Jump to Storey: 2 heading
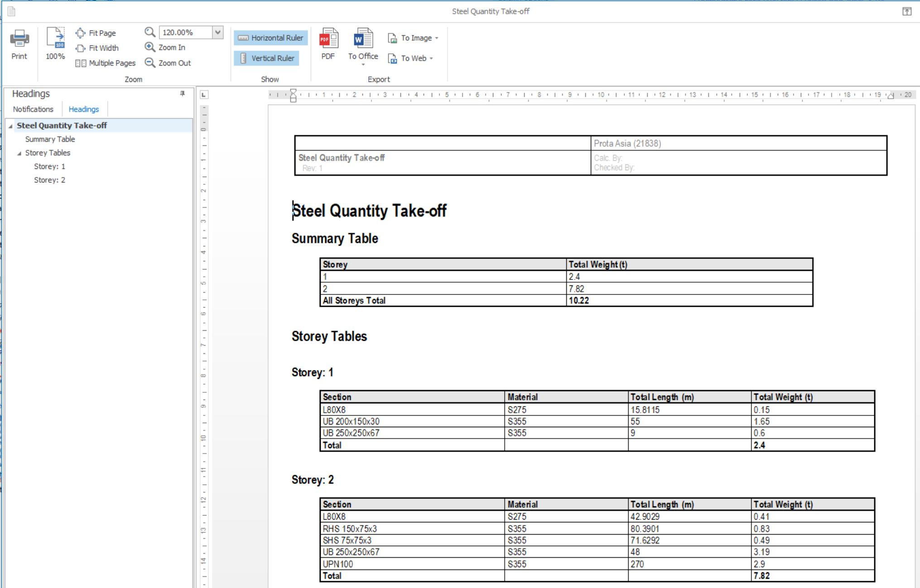920x588 pixels. [49, 180]
